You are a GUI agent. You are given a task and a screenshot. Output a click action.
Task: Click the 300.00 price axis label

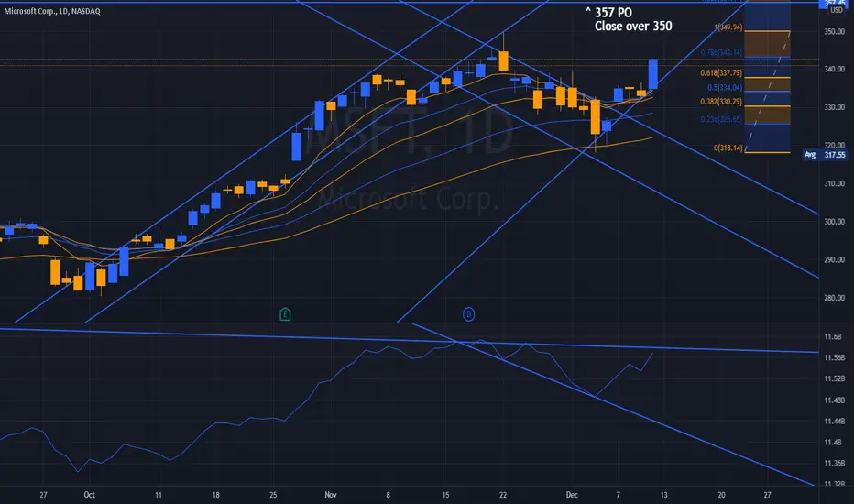[835, 222]
